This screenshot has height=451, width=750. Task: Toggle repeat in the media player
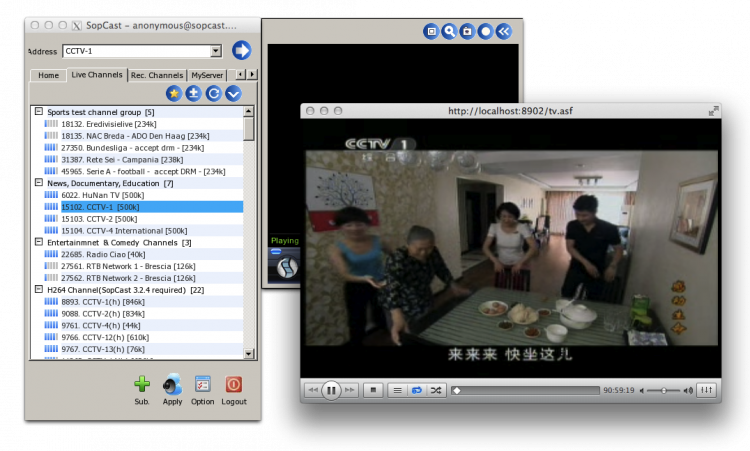pos(417,390)
